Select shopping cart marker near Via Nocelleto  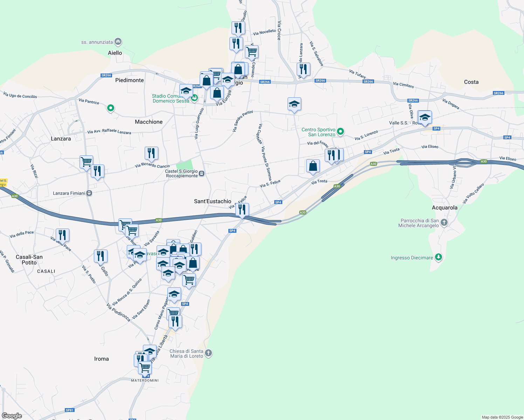[x=252, y=52]
